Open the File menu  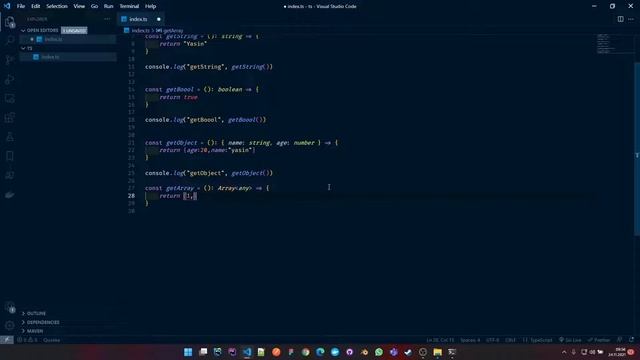pos(21,6)
